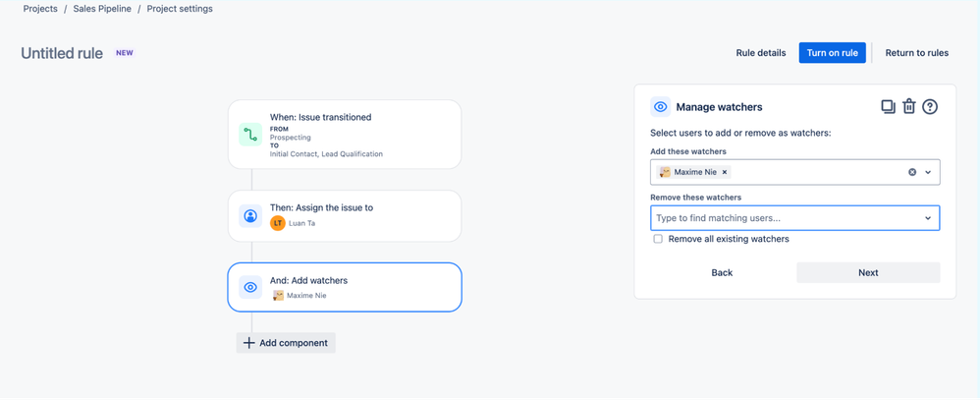This screenshot has height=400, width=980.
Task: Clear all selected add-watchers values
Action: 912,172
